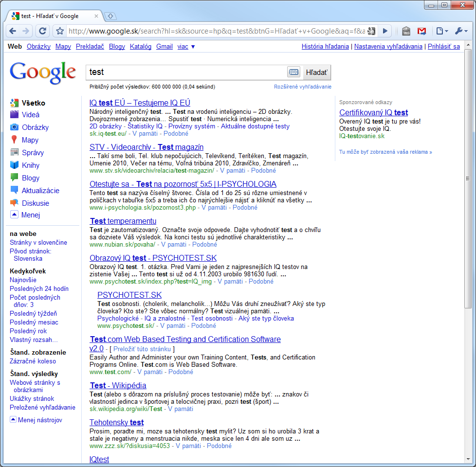The width and height of the screenshot is (476, 467).
Task: Open the 'Test temperamentu' result
Action: coord(123,221)
